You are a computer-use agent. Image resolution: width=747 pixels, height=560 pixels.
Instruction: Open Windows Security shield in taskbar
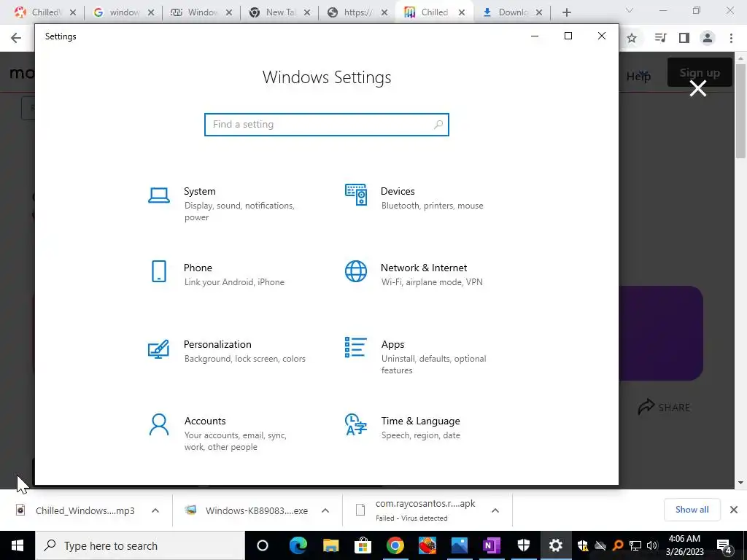tap(524, 545)
